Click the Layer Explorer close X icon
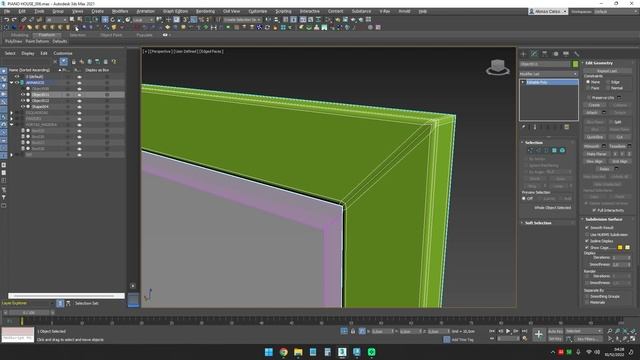Screen dimensions: 640x360 pyautogui.click(x=55, y=62)
